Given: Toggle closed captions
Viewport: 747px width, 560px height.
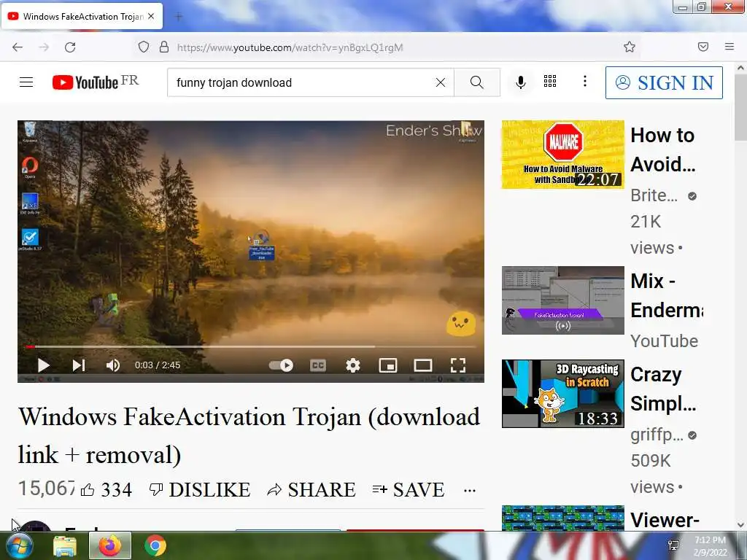Looking at the screenshot, I should 318,365.
